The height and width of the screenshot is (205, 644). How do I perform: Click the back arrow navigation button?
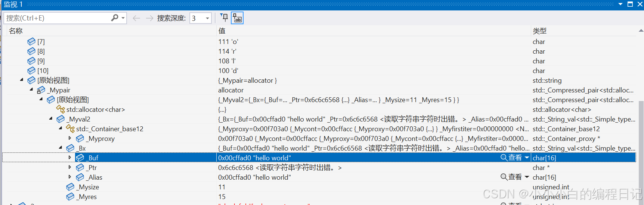click(x=136, y=18)
